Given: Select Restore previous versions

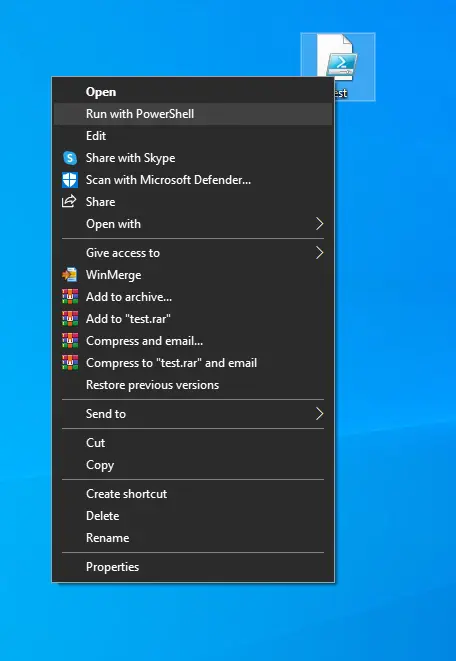Looking at the screenshot, I should [x=193, y=385].
